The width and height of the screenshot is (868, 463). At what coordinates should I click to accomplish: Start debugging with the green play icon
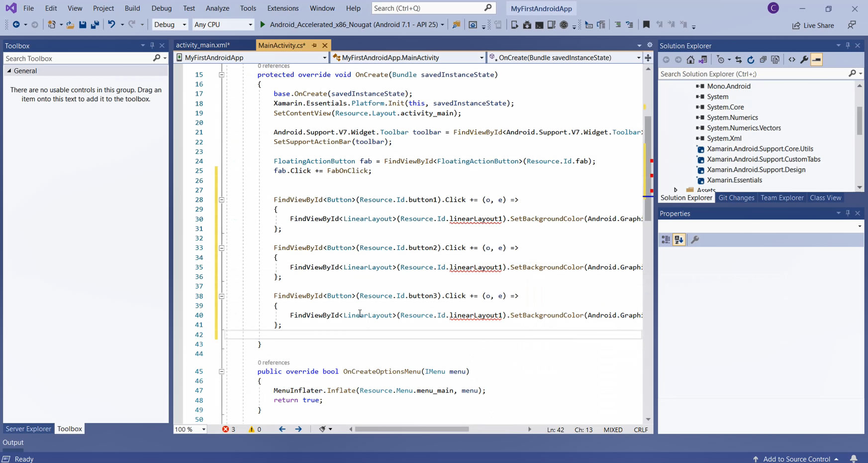[x=263, y=24]
